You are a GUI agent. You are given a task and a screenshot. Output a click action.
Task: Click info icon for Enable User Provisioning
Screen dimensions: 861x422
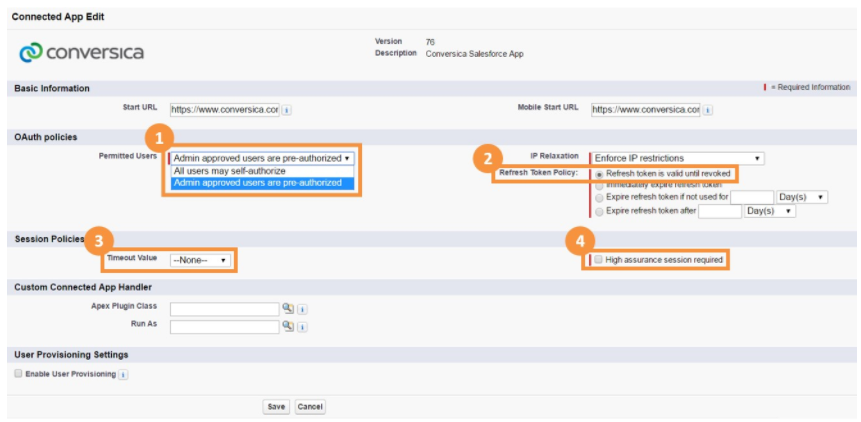coord(123,375)
